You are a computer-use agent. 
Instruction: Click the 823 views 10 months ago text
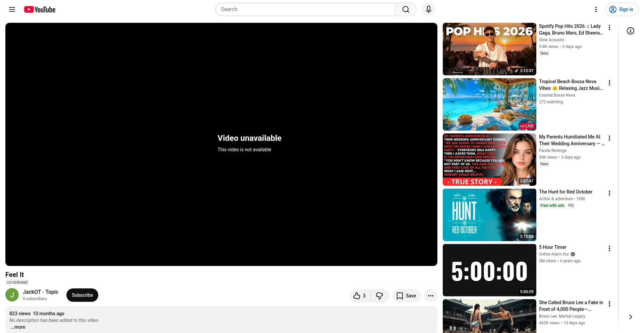(37, 314)
